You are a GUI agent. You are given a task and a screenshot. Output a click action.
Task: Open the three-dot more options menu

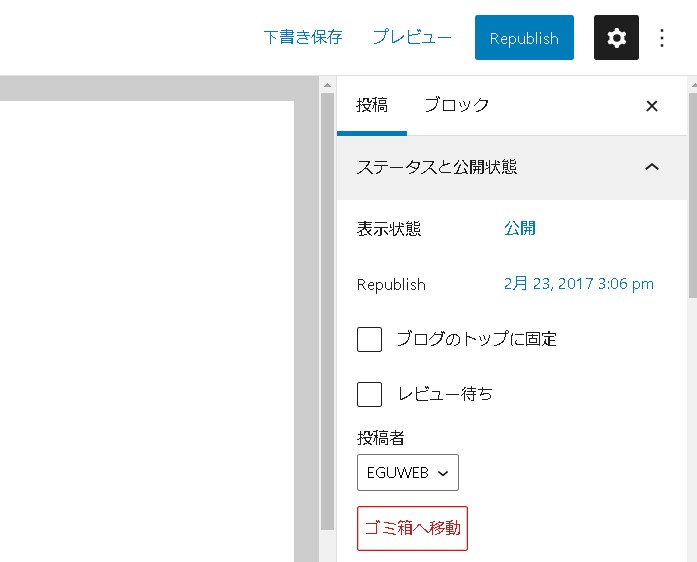point(661,38)
